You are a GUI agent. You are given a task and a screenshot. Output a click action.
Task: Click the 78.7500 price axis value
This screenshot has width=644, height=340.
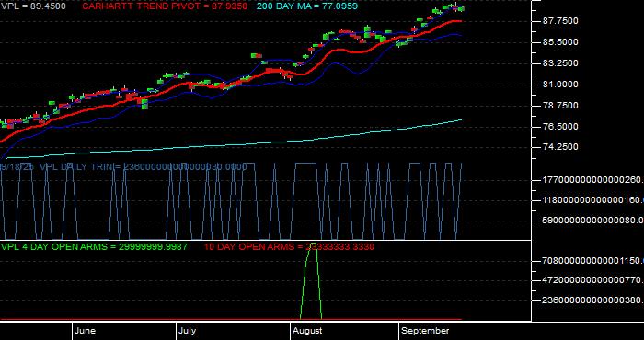click(x=560, y=106)
